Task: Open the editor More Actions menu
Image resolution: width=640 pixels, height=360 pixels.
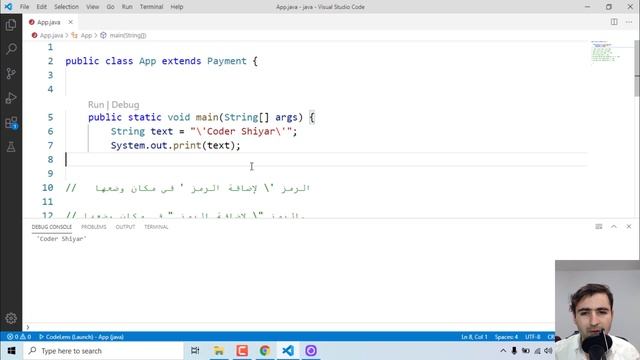Action: point(629,22)
